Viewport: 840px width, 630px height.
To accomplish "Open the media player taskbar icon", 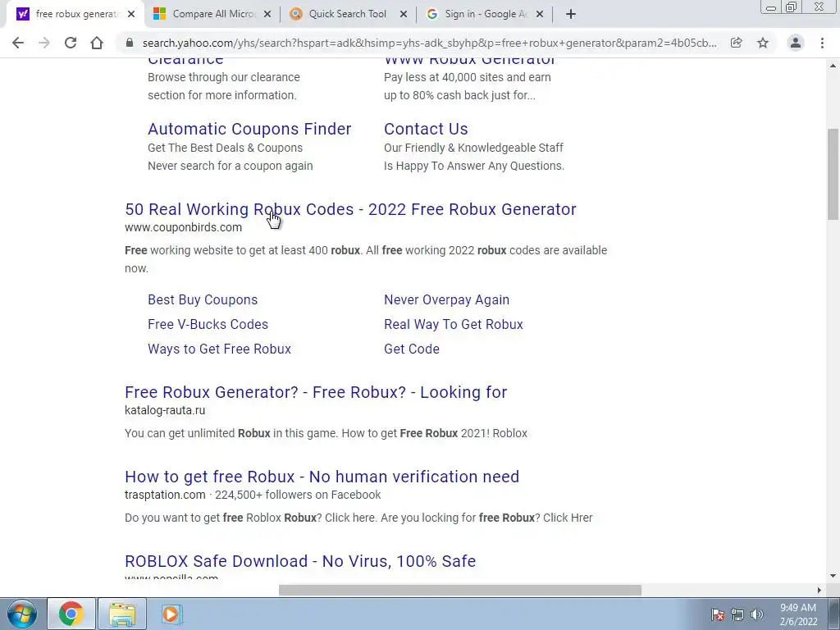I will (171, 614).
